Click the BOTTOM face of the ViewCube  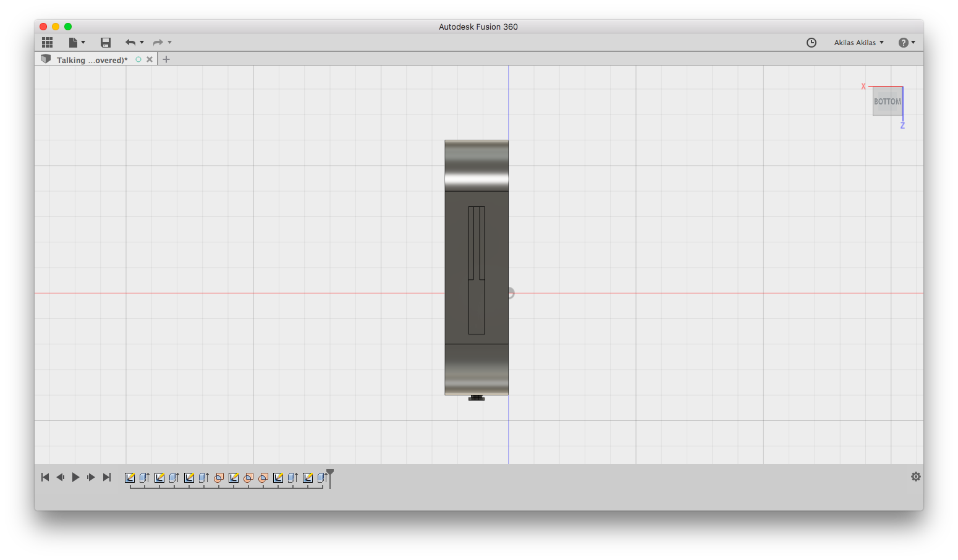(x=888, y=101)
